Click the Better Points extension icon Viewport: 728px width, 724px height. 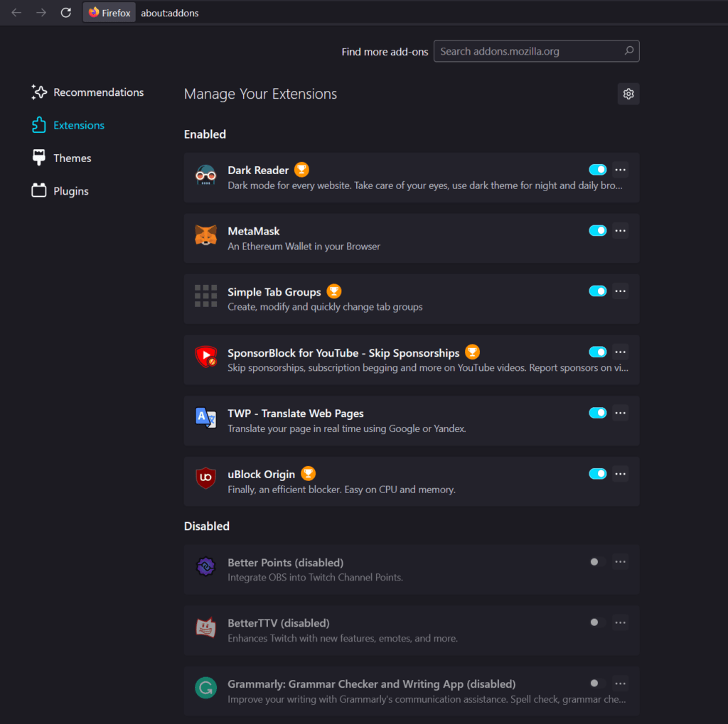click(205, 567)
